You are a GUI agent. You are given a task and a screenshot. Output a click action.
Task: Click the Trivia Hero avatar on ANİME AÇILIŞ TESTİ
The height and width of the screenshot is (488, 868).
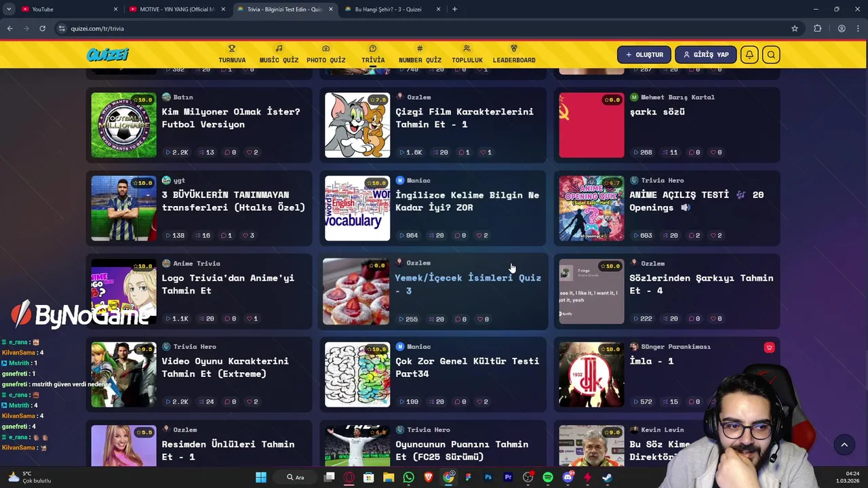click(x=634, y=180)
